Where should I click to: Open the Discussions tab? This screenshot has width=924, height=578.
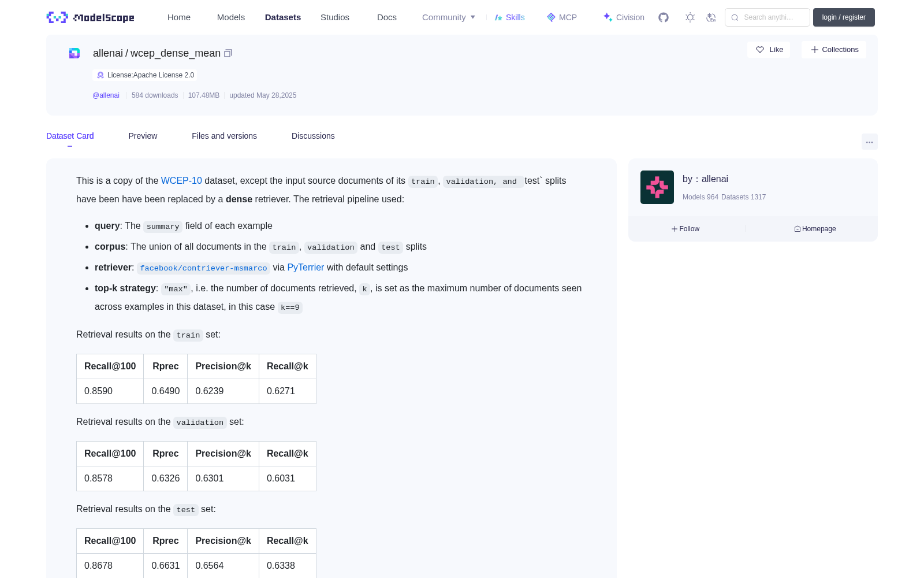pos(313,136)
